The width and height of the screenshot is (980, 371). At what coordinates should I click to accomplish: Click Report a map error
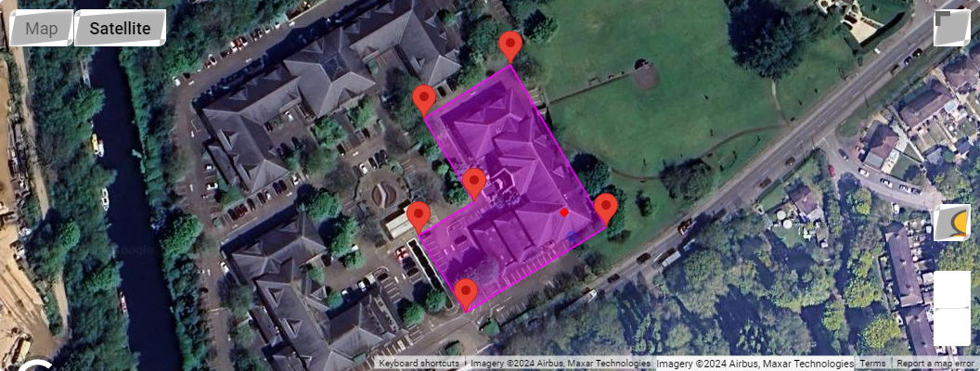pyautogui.click(x=935, y=364)
